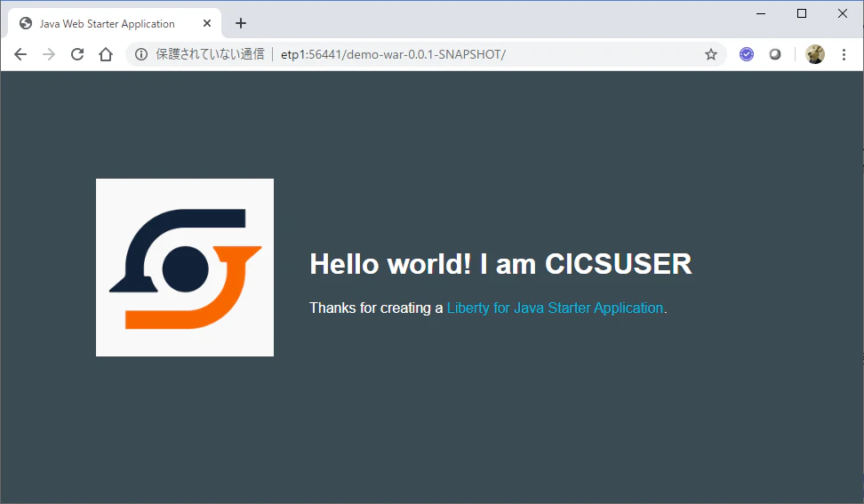Click the forward navigation arrow
864x504 pixels.
pyautogui.click(x=49, y=54)
